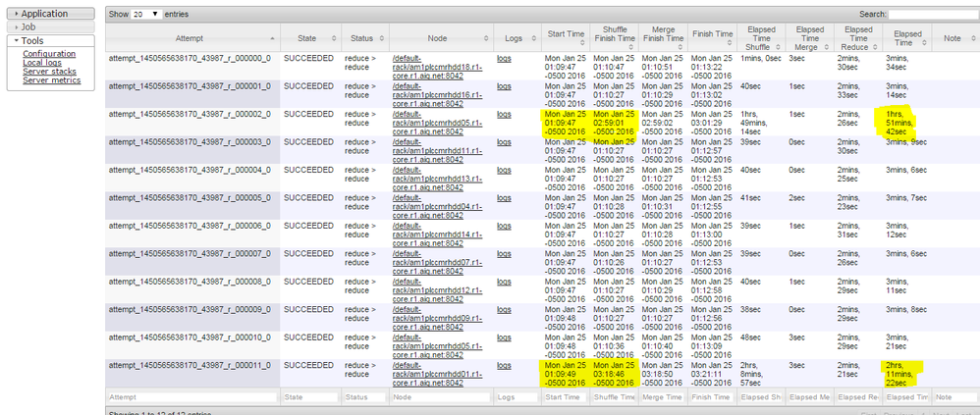
Task: Sort table by State column
Action: 310,38
